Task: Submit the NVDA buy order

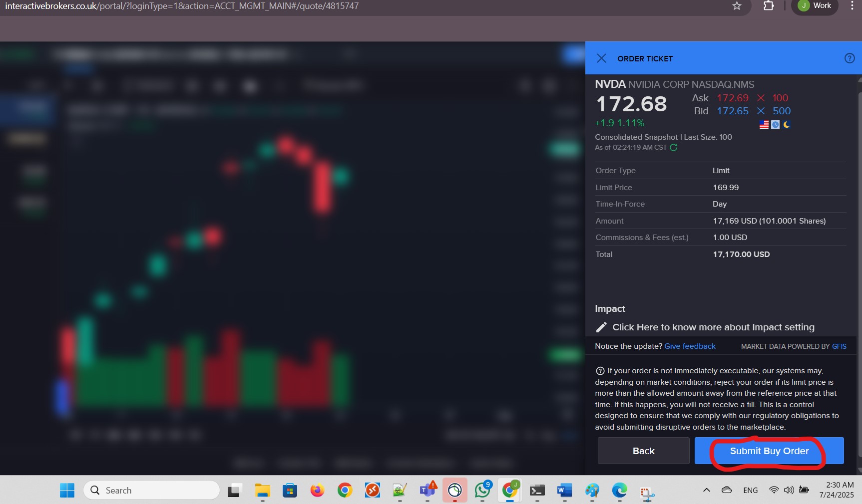Action: [769, 451]
